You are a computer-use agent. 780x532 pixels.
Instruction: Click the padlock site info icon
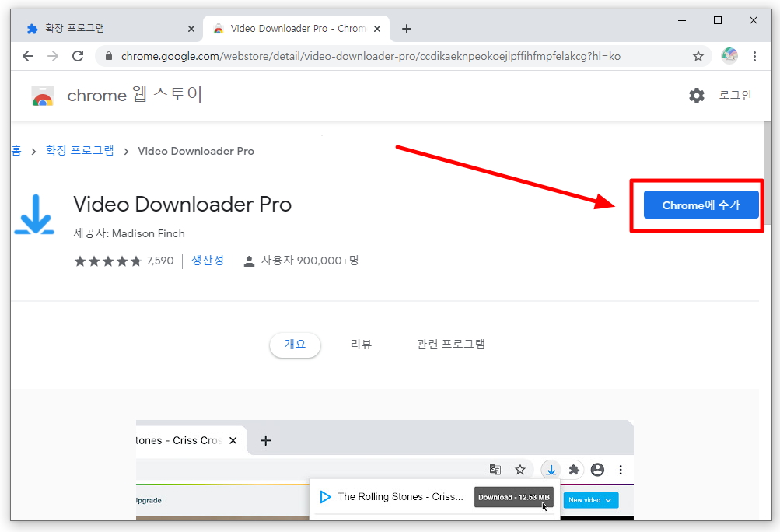pyautogui.click(x=109, y=56)
